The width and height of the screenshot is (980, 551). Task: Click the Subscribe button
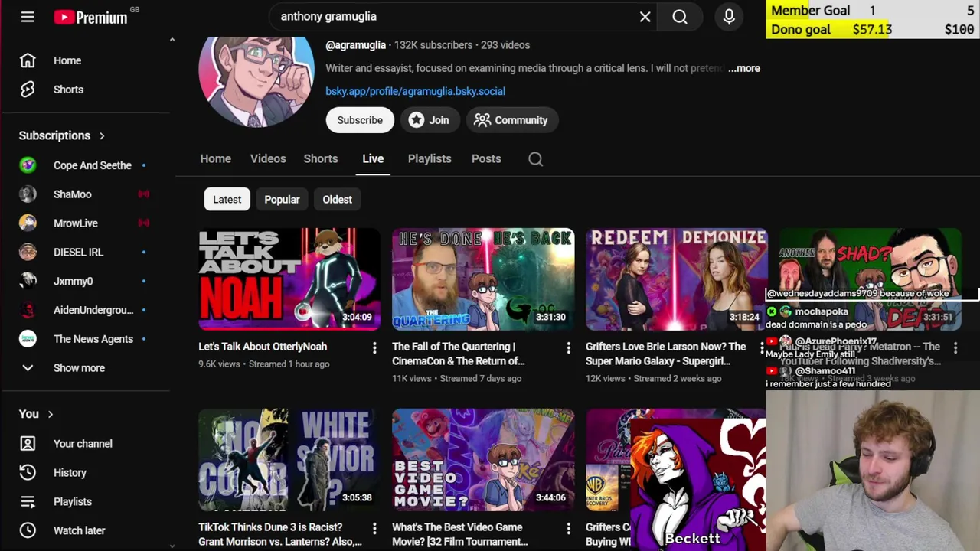click(x=360, y=120)
